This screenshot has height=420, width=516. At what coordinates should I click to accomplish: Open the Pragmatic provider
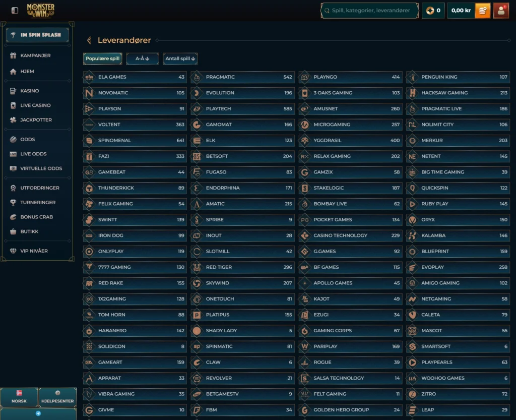[242, 77]
